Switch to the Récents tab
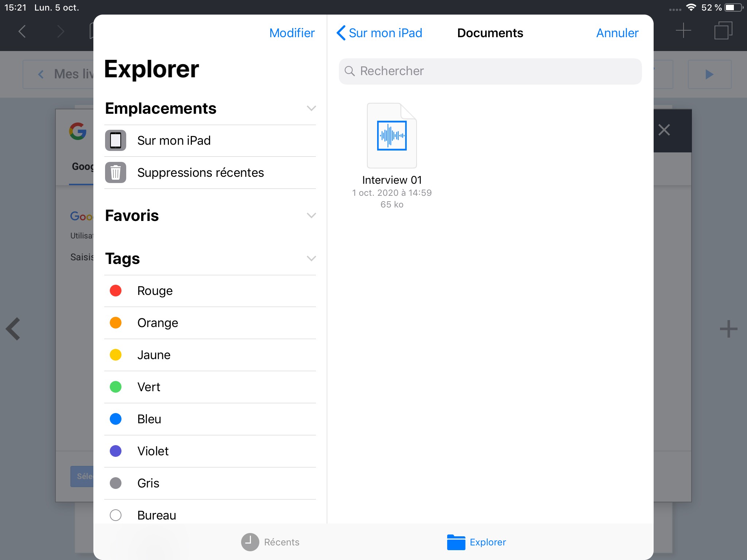The image size is (747, 560). click(270, 542)
